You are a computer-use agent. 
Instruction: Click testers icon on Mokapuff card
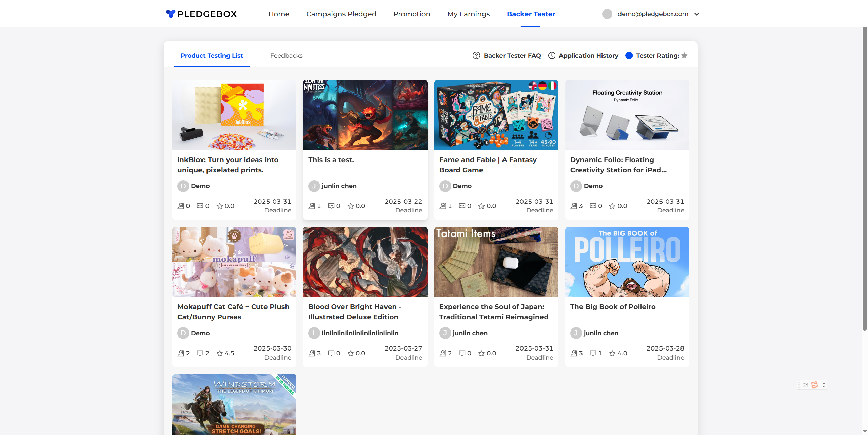(x=181, y=353)
